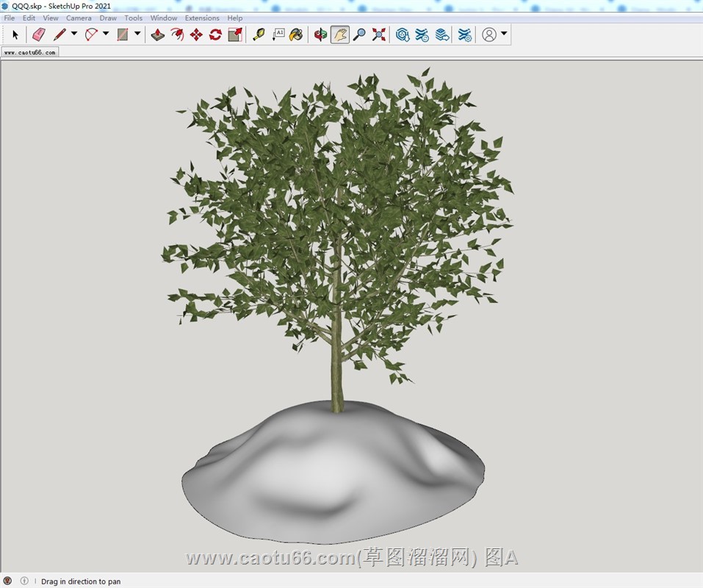703x588 pixels.
Task: Open the Draw menu
Action: 108,18
